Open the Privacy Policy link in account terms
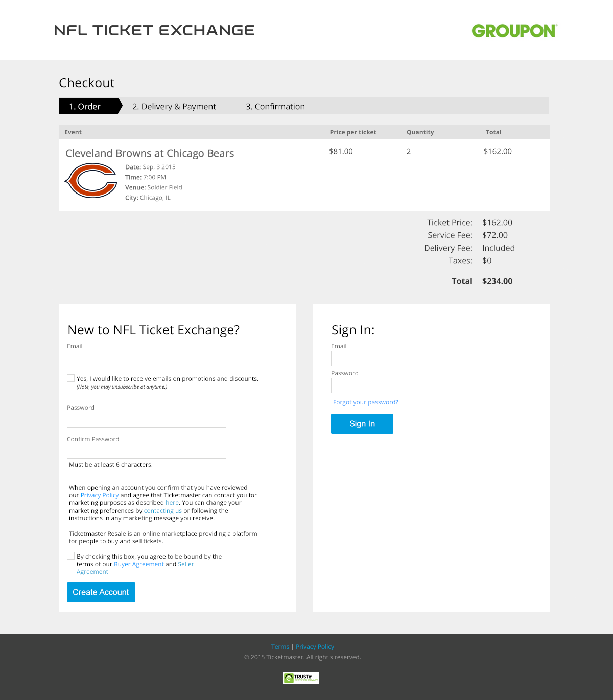613x700 pixels. 100,495
